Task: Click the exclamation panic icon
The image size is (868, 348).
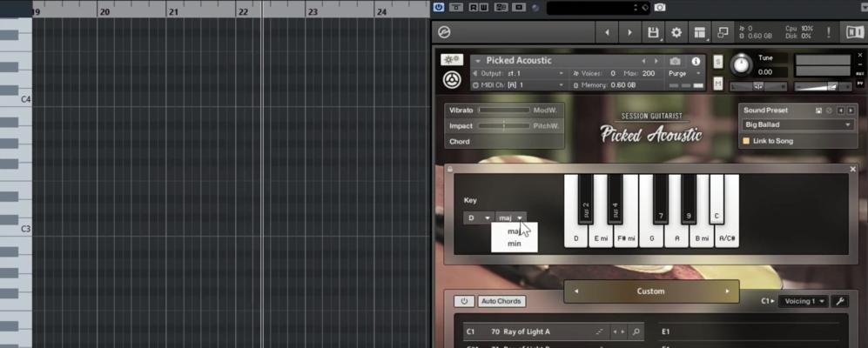Action: click(x=829, y=33)
